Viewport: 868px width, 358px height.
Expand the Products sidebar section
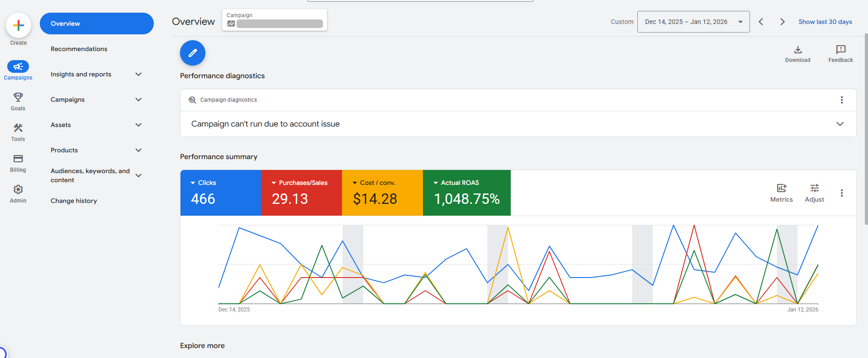coord(139,150)
